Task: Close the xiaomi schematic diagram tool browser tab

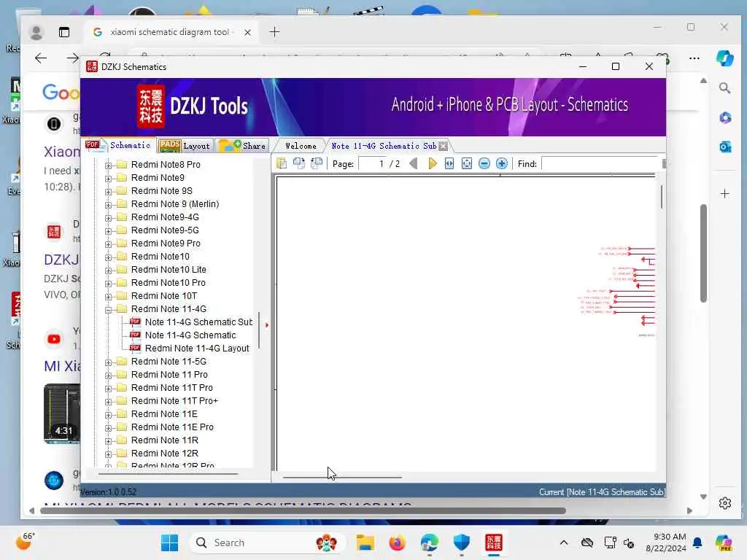Action: pos(248,32)
